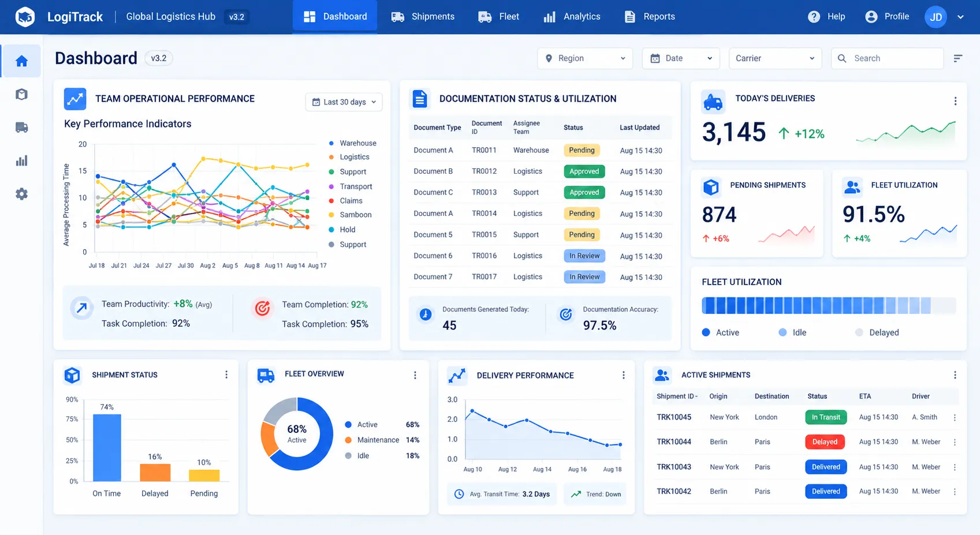Open the Home sidebar icon
The height and width of the screenshot is (535, 980).
pyautogui.click(x=21, y=61)
